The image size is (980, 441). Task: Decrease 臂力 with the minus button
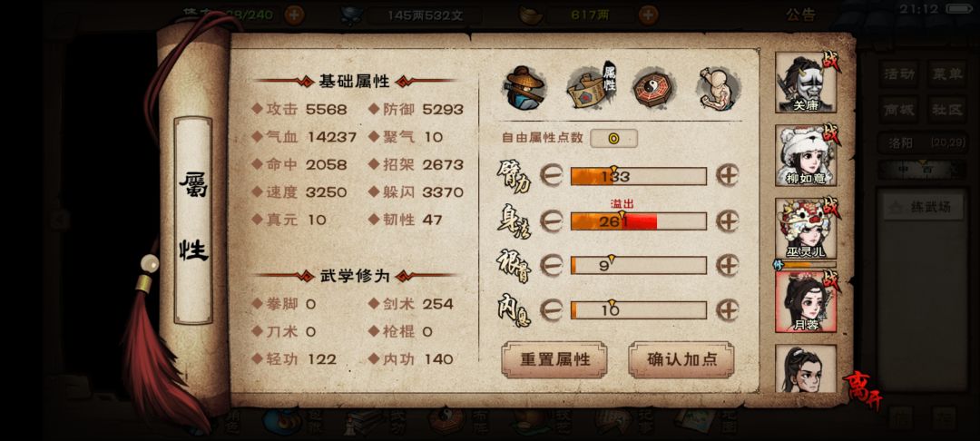[x=551, y=176]
